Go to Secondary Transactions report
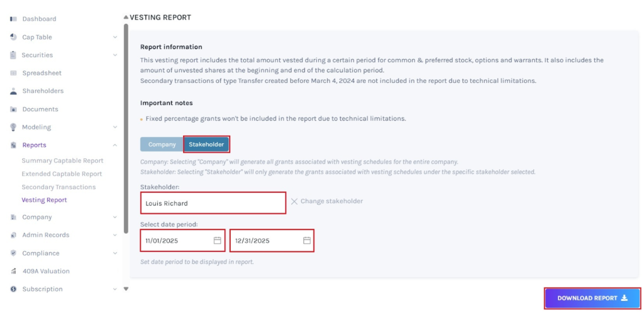The image size is (644, 313). pos(58,187)
